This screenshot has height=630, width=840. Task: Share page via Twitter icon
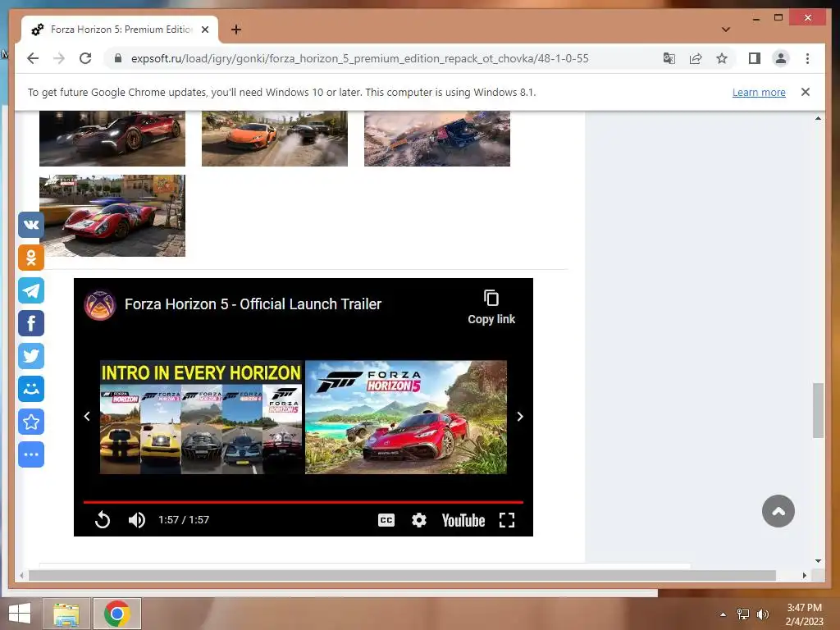[x=31, y=356]
